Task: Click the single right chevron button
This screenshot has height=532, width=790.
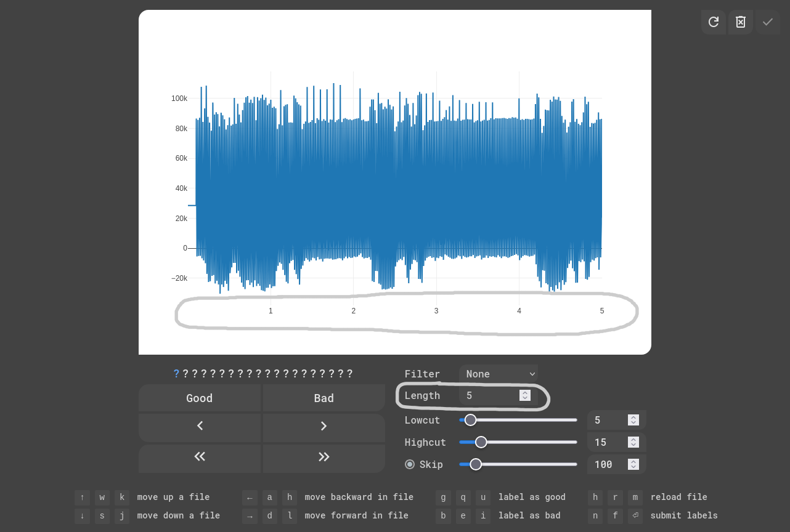Action: 324,426
